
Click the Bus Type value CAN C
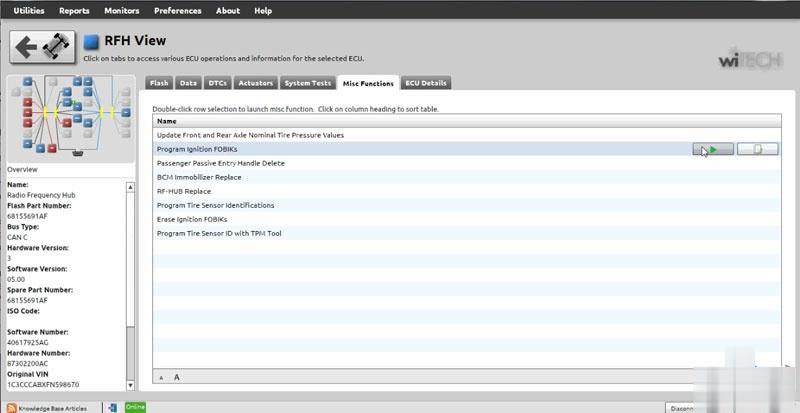pos(17,237)
